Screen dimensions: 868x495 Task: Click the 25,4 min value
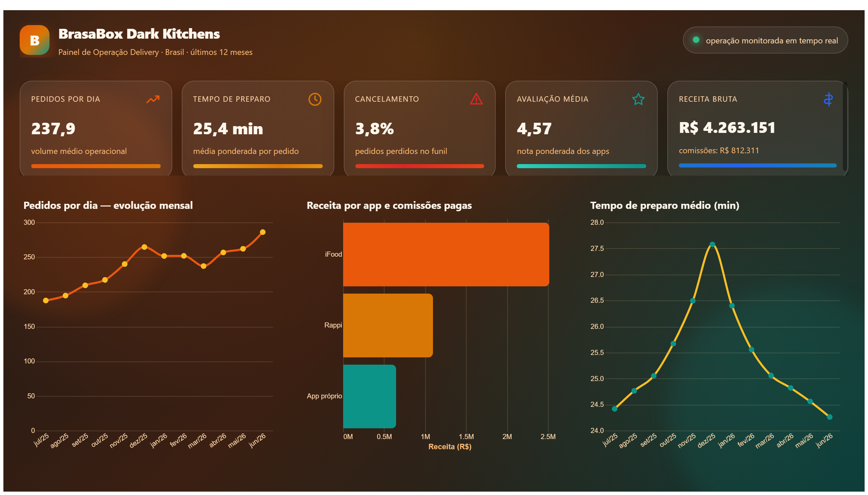click(228, 129)
